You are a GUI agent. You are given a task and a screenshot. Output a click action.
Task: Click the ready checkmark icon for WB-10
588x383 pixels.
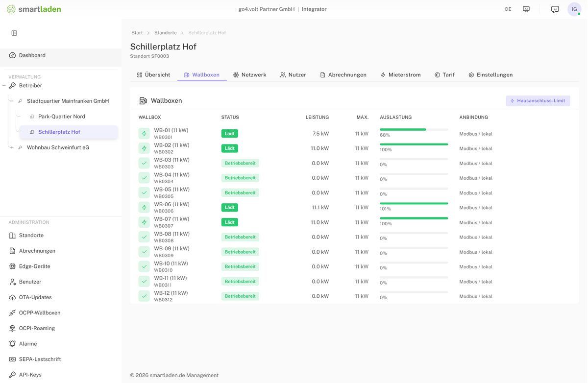click(144, 266)
